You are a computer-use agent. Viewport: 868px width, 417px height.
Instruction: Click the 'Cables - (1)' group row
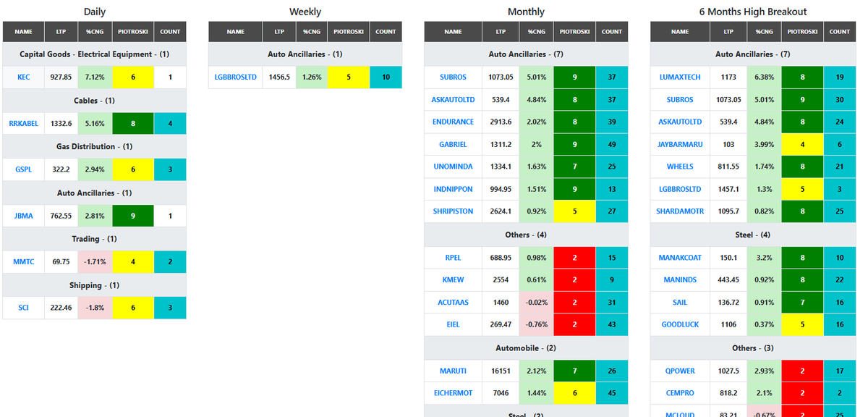pos(94,101)
